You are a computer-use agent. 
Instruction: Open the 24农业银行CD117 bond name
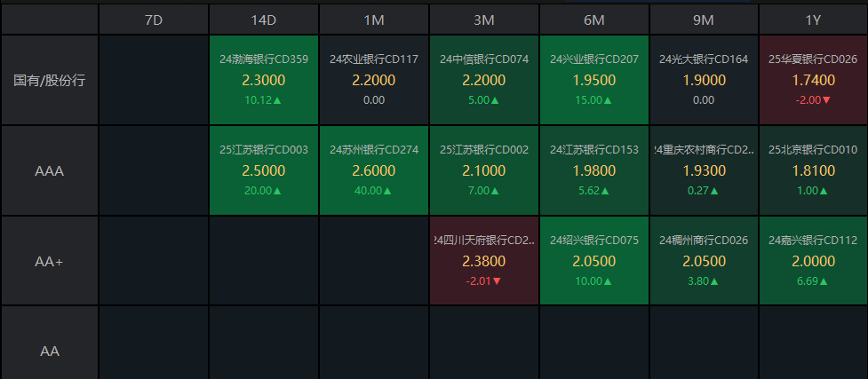[x=374, y=59]
